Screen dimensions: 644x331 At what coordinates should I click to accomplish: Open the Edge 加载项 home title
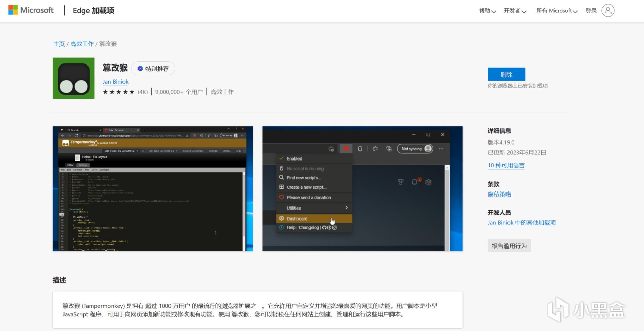[x=94, y=11]
